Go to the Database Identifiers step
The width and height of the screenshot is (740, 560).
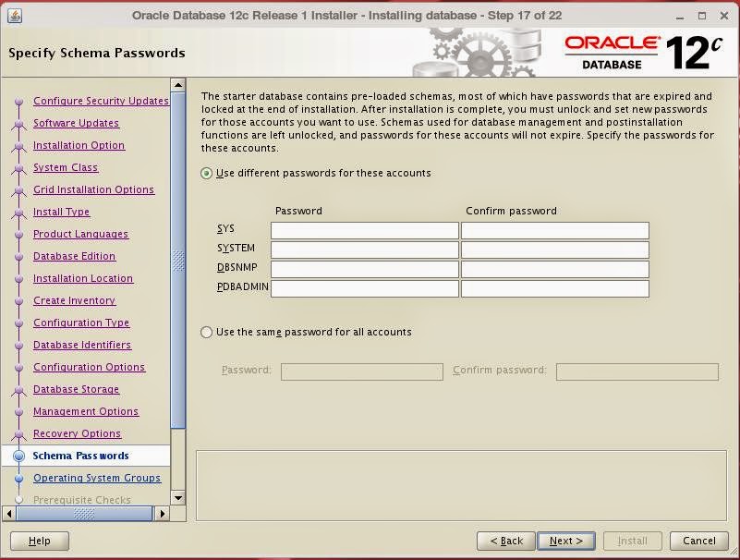pos(82,345)
